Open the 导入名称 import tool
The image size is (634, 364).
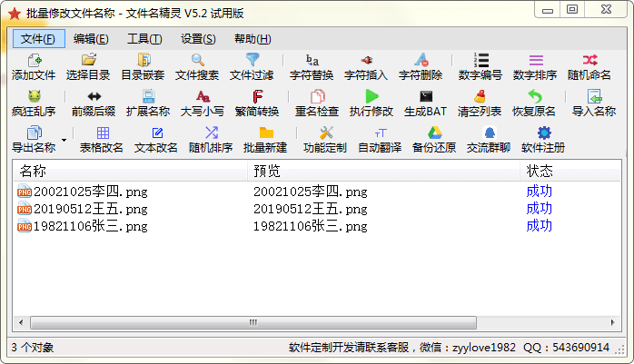pos(594,96)
